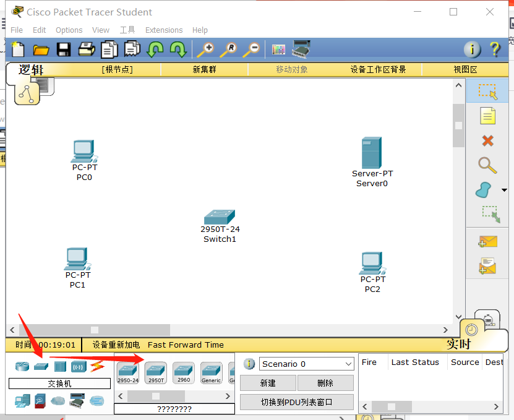
Task: Select the Connections lightning category
Action: tap(97, 366)
